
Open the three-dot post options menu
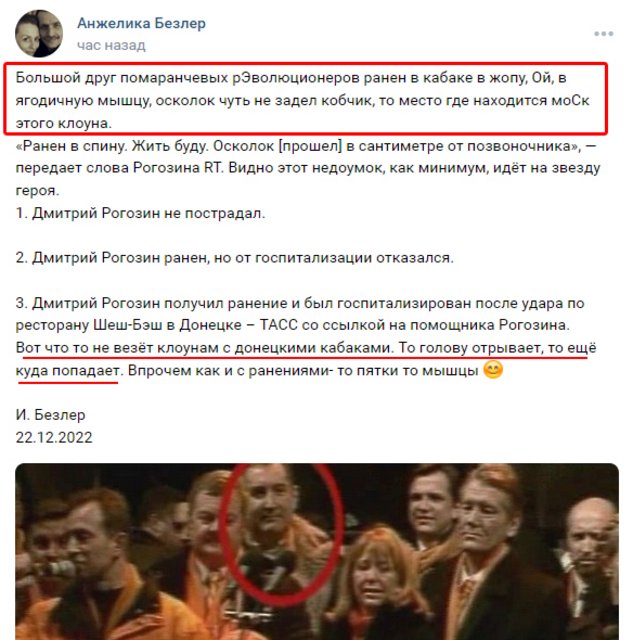tap(603, 34)
